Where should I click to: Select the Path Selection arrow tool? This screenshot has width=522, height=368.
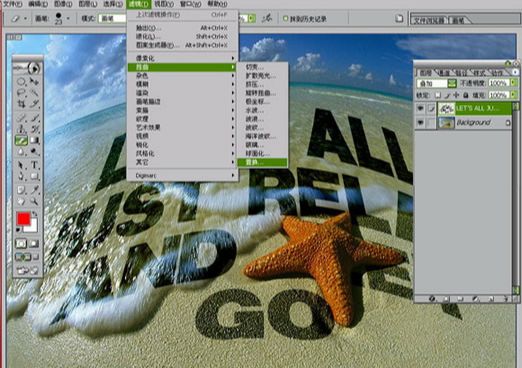click(x=21, y=165)
